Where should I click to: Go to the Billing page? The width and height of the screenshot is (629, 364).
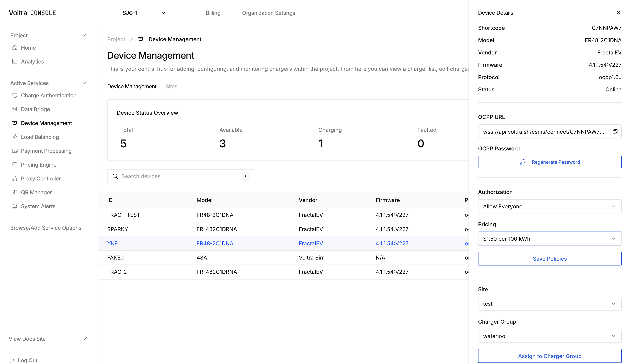(213, 13)
